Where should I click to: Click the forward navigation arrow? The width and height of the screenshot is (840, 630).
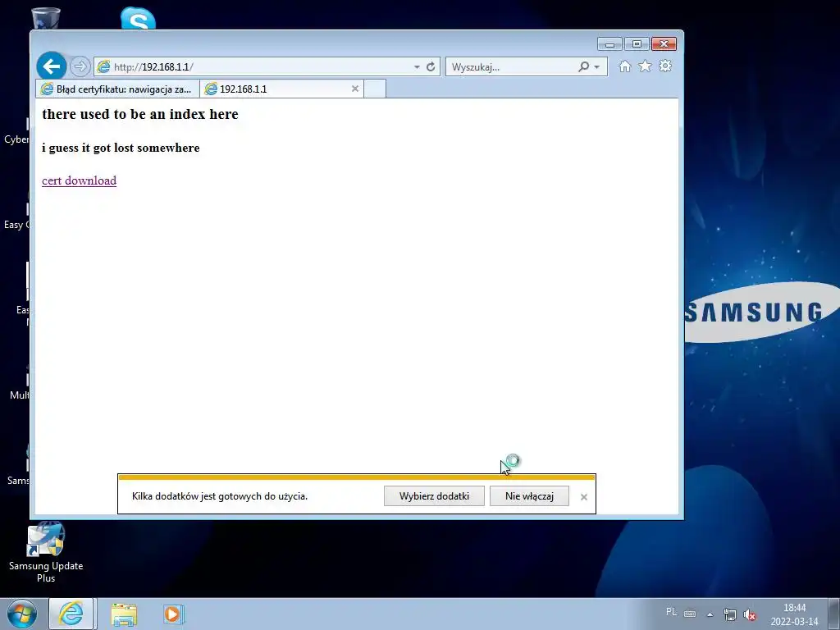[x=80, y=67]
